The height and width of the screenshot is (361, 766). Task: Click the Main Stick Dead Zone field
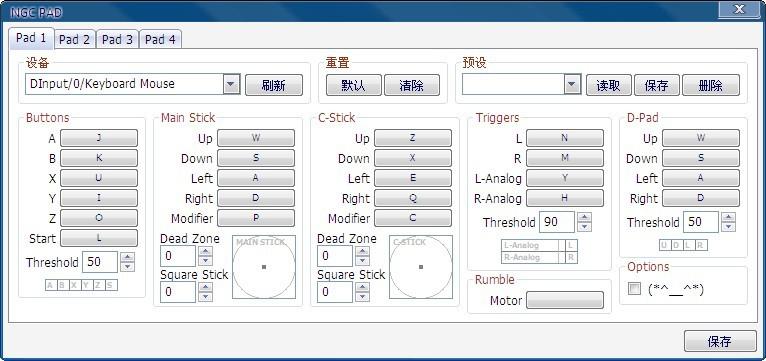click(x=178, y=256)
